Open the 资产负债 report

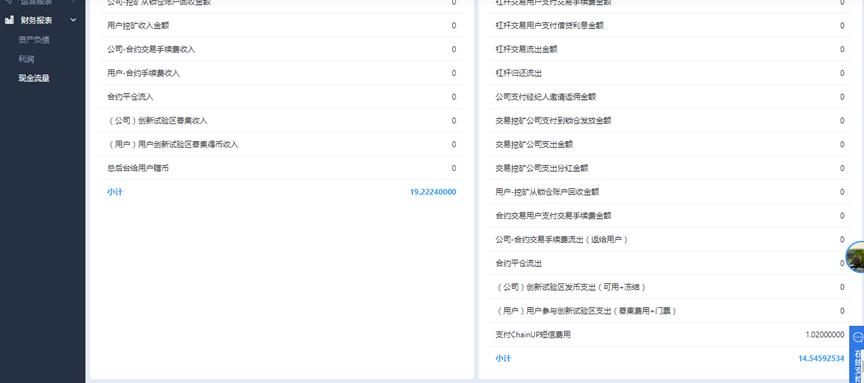click(x=34, y=40)
